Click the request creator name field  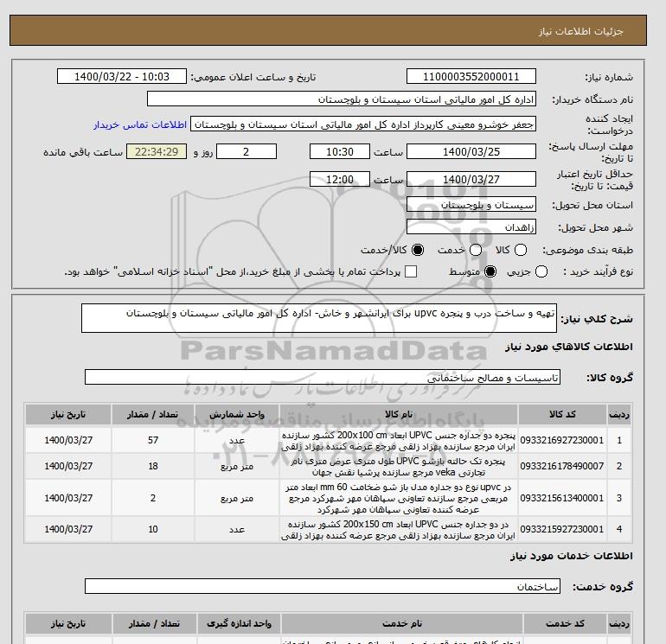pos(363,124)
